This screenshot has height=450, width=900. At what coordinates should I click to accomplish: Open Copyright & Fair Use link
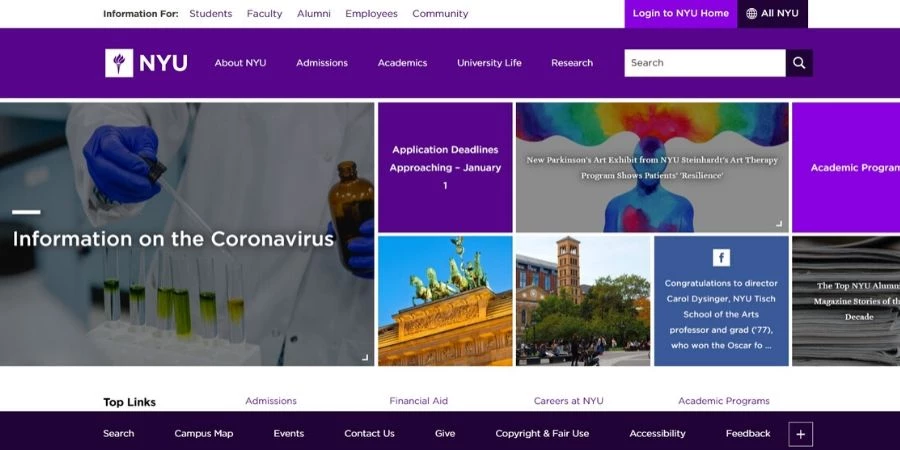(542, 433)
